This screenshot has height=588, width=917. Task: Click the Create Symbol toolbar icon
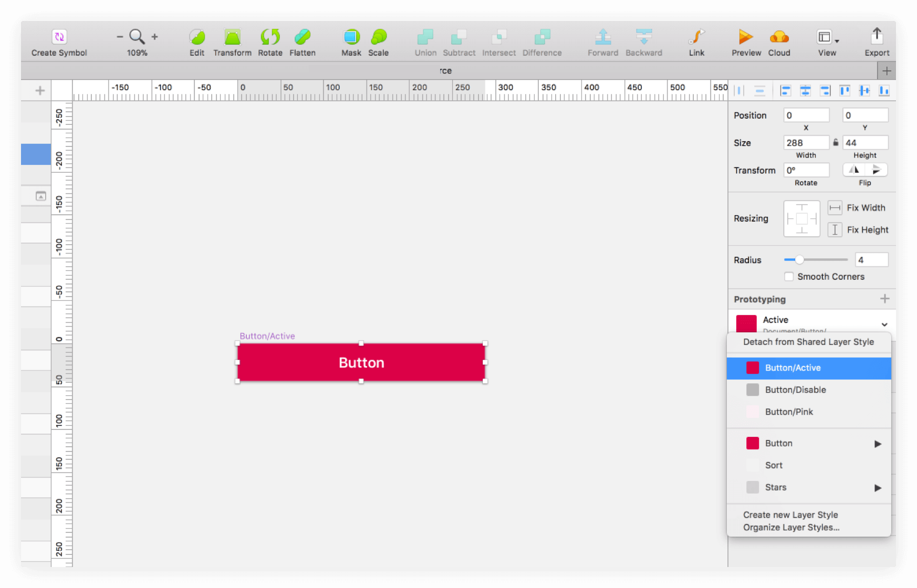click(x=59, y=37)
